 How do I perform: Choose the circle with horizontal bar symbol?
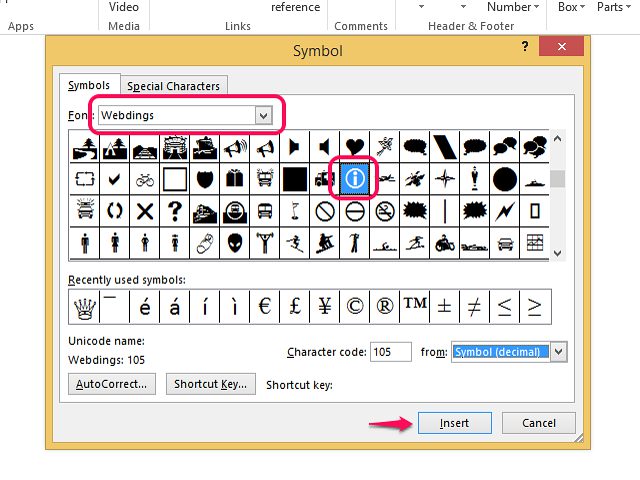[354, 211]
